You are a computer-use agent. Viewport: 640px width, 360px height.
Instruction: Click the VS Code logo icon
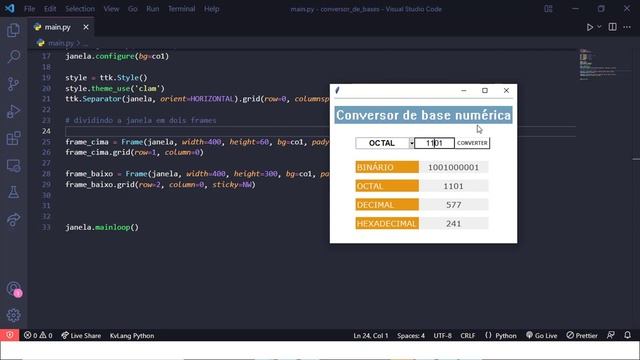tap(9, 8)
